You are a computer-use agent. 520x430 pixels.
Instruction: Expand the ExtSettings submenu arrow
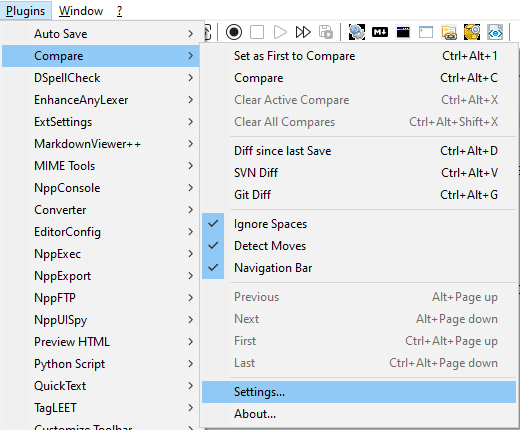coord(190,122)
